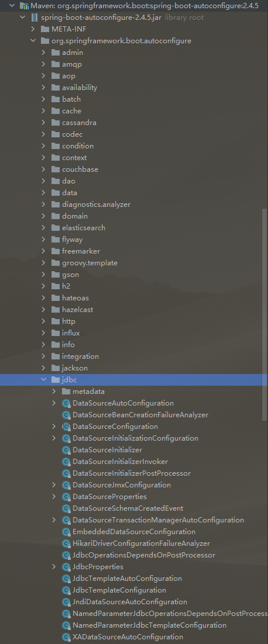
Task: Click the XADataSourceAutoConfiguration class icon
Action: tap(66, 637)
